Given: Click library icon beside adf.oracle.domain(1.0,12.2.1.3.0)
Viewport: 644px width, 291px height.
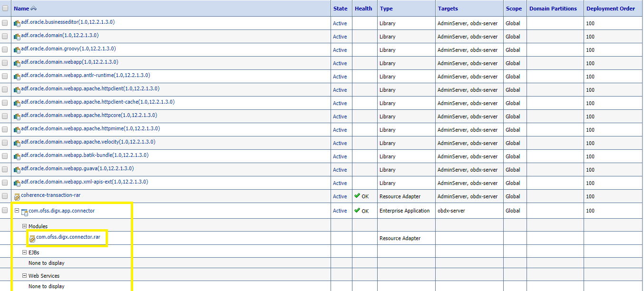Looking at the screenshot, I should [17, 37].
